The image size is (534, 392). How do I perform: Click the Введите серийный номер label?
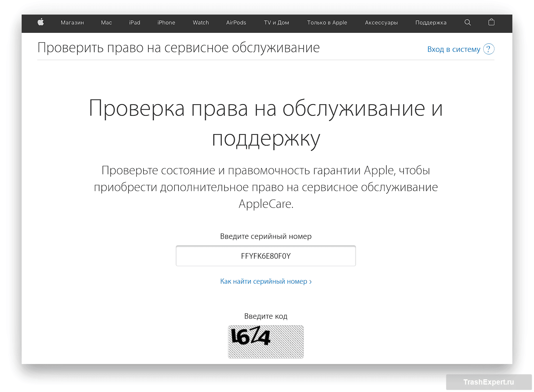(266, 236)
